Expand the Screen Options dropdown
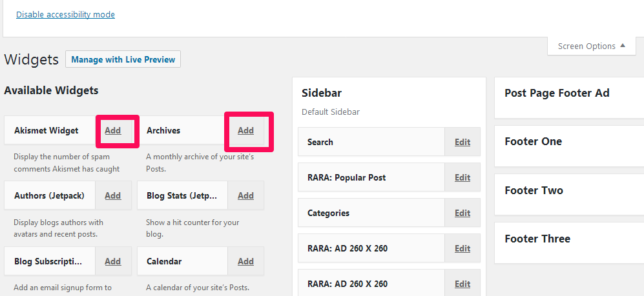This screenshot has height=296, width=644. click(x=592, y=46)
